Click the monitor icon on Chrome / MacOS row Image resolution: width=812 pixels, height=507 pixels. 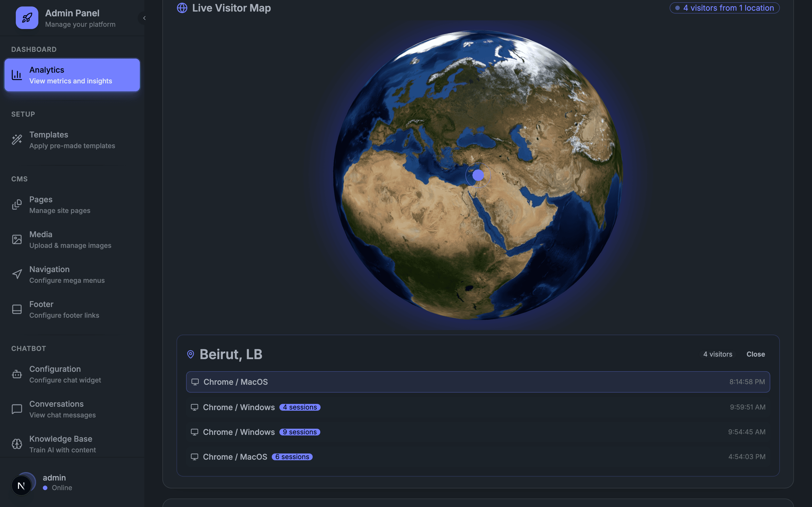195,382
